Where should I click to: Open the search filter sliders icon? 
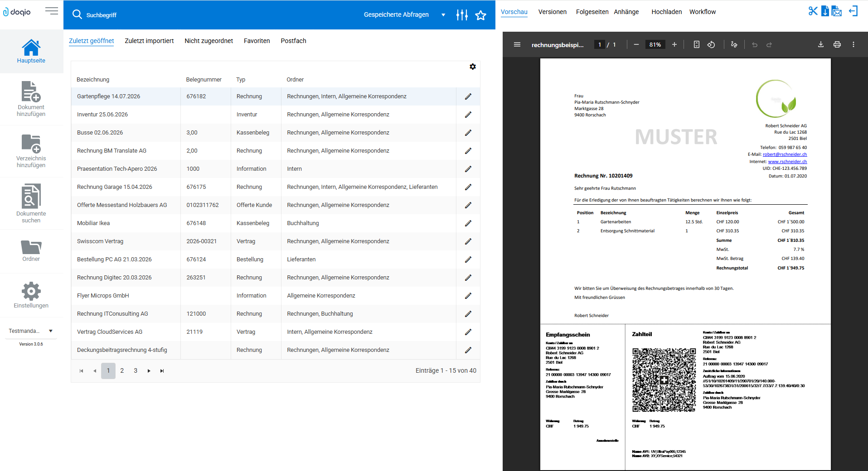tap(462, 15)
